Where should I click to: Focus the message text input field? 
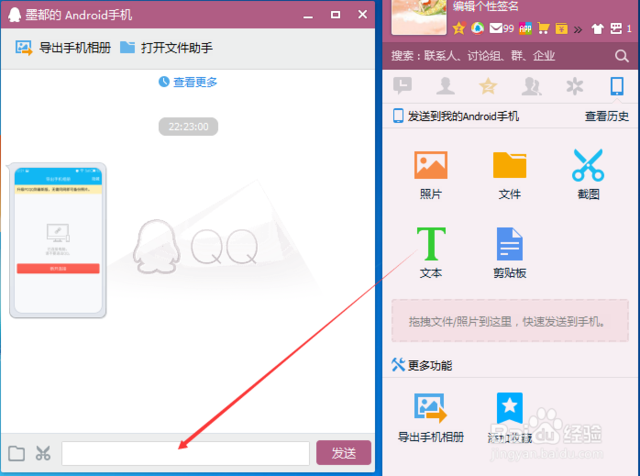tap(186, 453)
